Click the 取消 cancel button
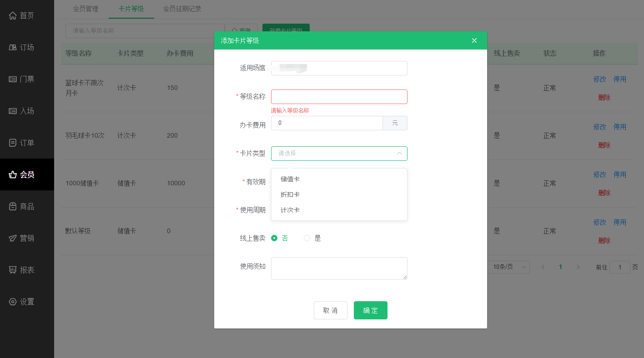 click(x=331, y=310)
